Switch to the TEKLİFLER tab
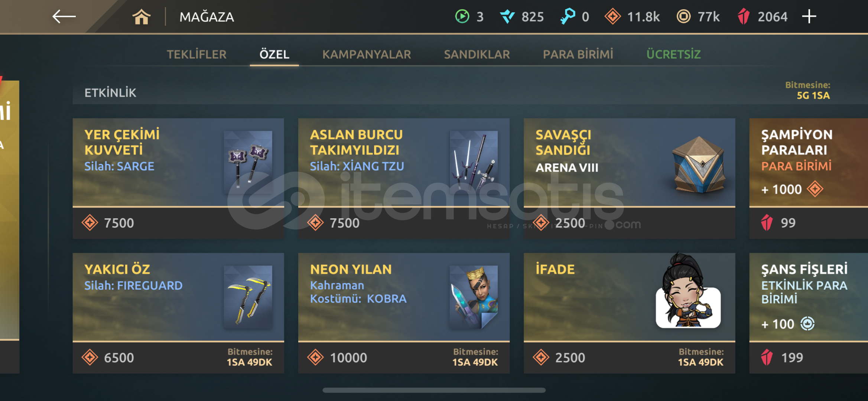Image resolution: width=868 pixels, height=401 pixels. [196, 55]
